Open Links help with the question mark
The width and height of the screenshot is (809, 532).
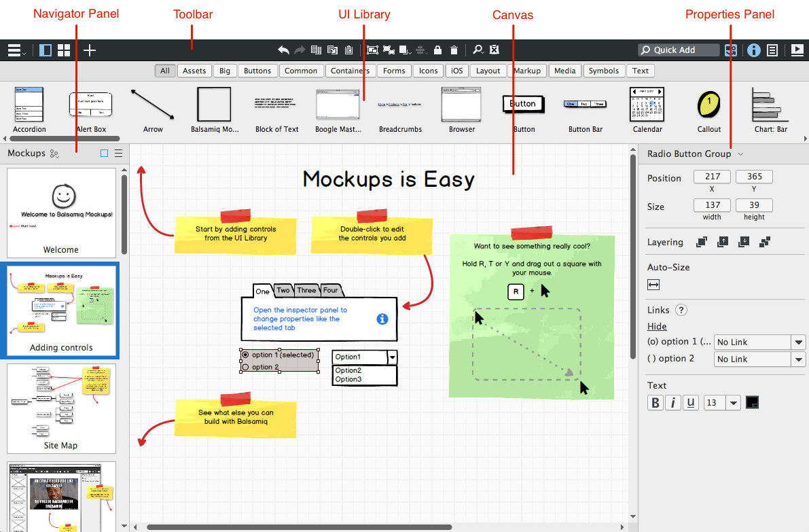pyautogui.click(x=681, y=310)
